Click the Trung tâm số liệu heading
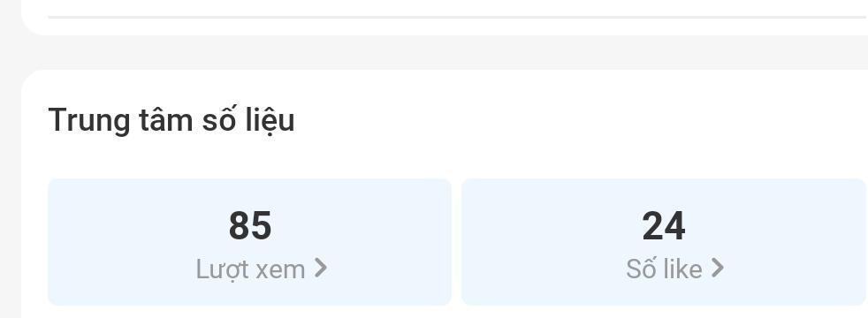 point(171,120)
